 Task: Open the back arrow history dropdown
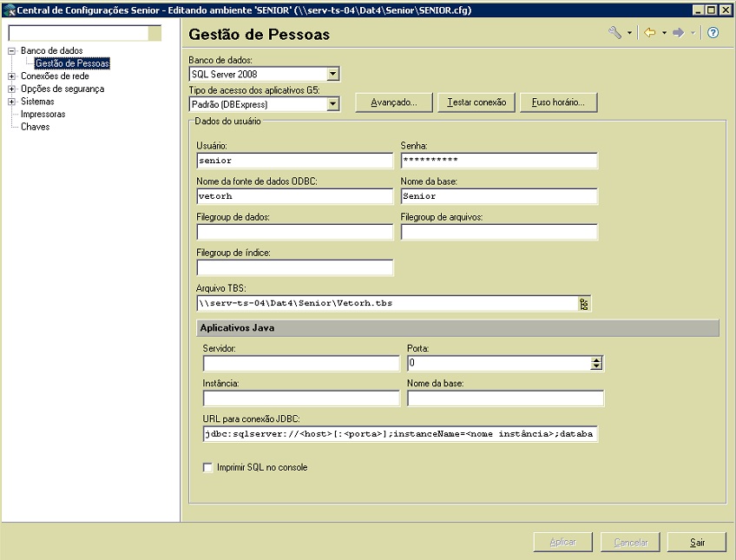click(664, 33)
